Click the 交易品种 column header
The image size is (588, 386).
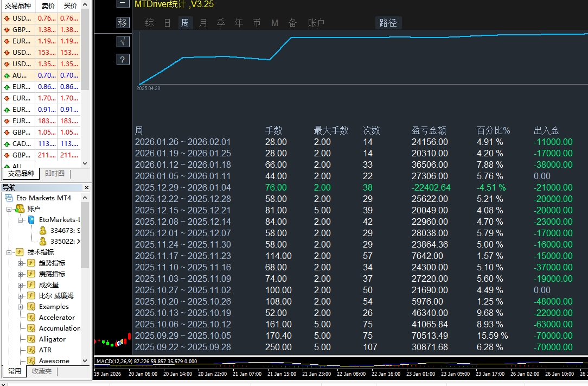coord(18,5)
